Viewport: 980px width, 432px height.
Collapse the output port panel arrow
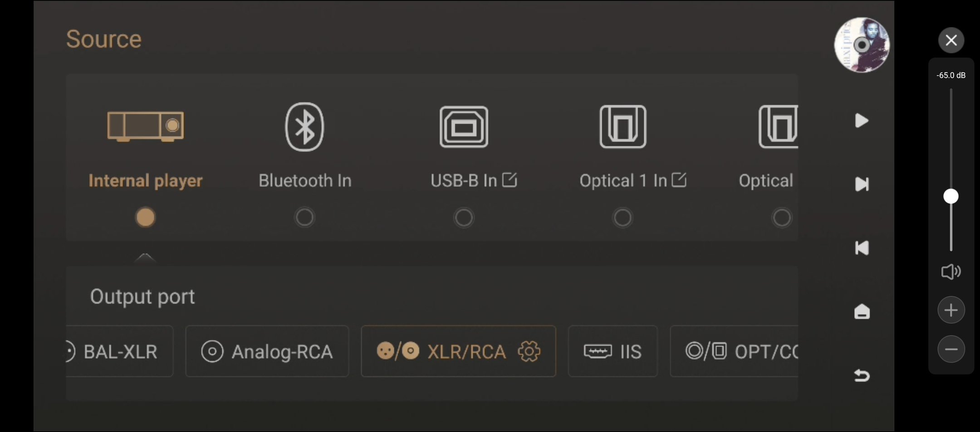[145, 257]
